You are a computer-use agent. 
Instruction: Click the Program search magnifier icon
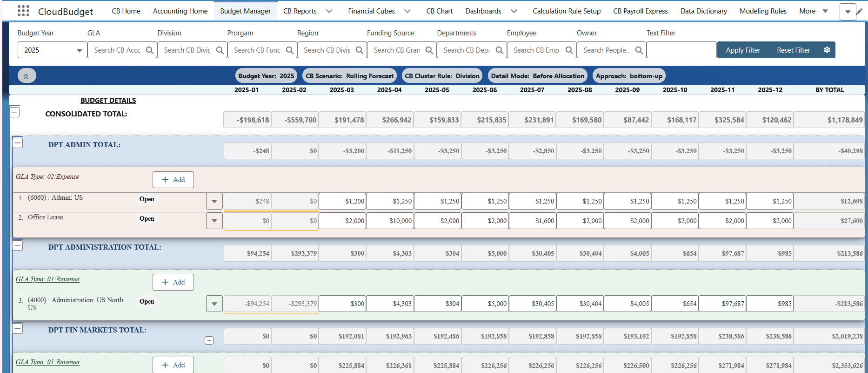click(x=290, y=50)
